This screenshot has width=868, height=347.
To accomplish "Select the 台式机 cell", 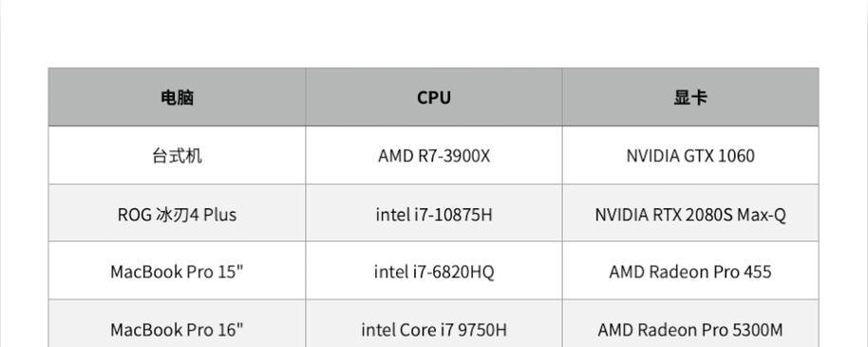I will (x=177, y=155).
